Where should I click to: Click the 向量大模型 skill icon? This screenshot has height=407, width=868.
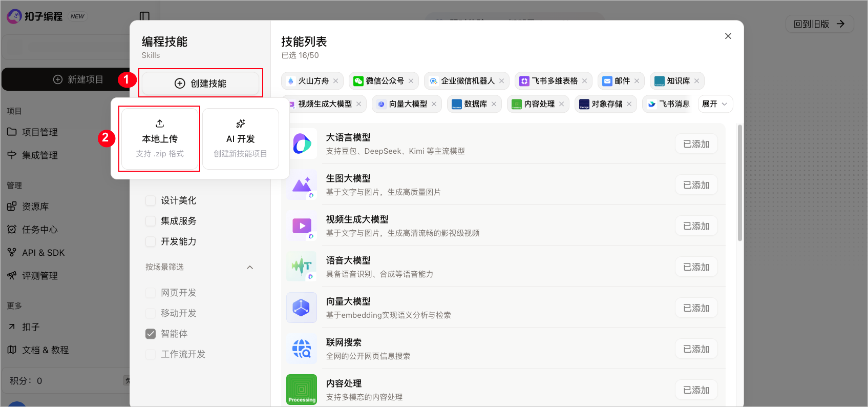302,308
